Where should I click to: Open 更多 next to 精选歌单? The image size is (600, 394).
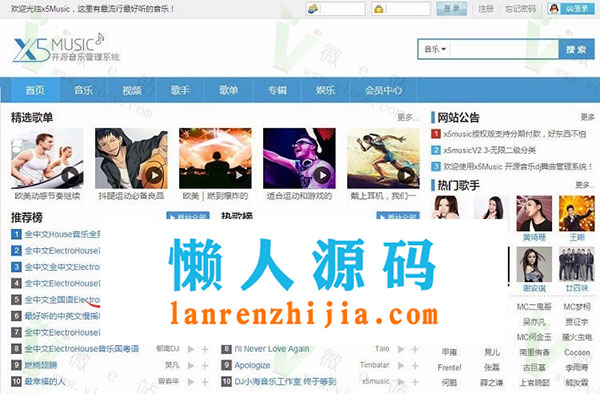408,117
